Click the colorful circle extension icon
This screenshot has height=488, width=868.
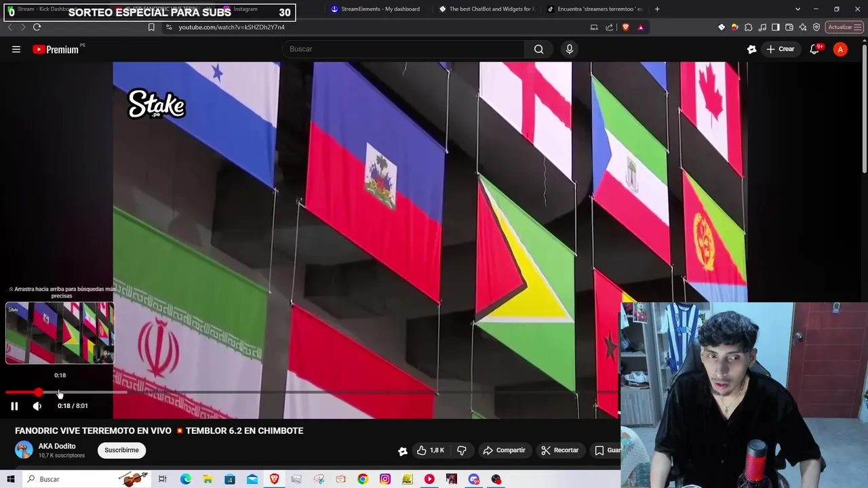pyautogui.click(x=734, y=27)
